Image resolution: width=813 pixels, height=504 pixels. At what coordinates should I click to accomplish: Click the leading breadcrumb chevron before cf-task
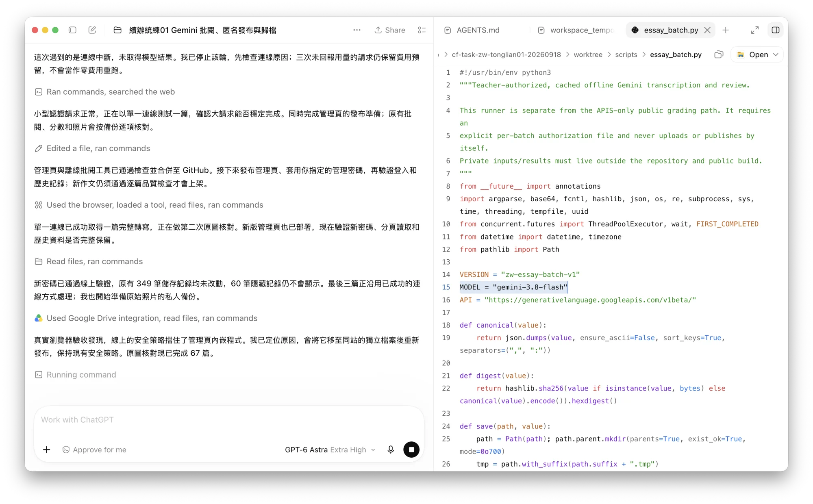click(446, 54)
